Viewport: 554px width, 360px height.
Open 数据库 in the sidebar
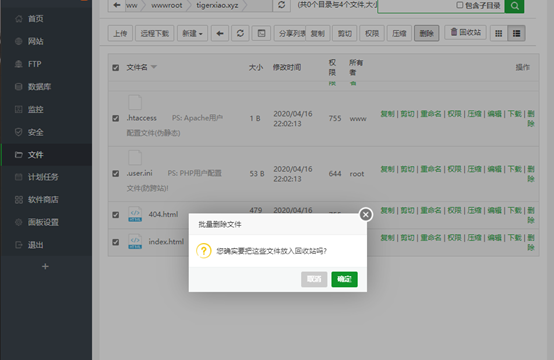tap(40, 87)
